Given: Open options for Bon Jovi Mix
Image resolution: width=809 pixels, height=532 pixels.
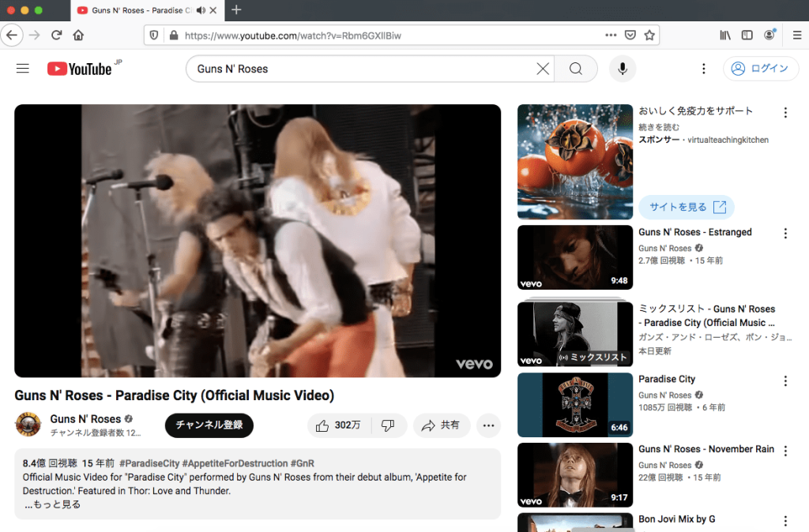Looking at the screenshot, I should tap(785, 521).
